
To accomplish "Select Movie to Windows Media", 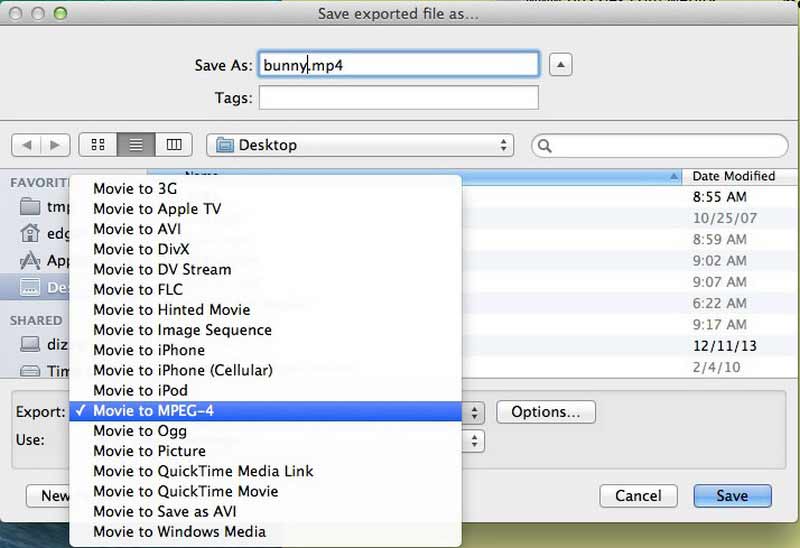I will pos(179,532).
